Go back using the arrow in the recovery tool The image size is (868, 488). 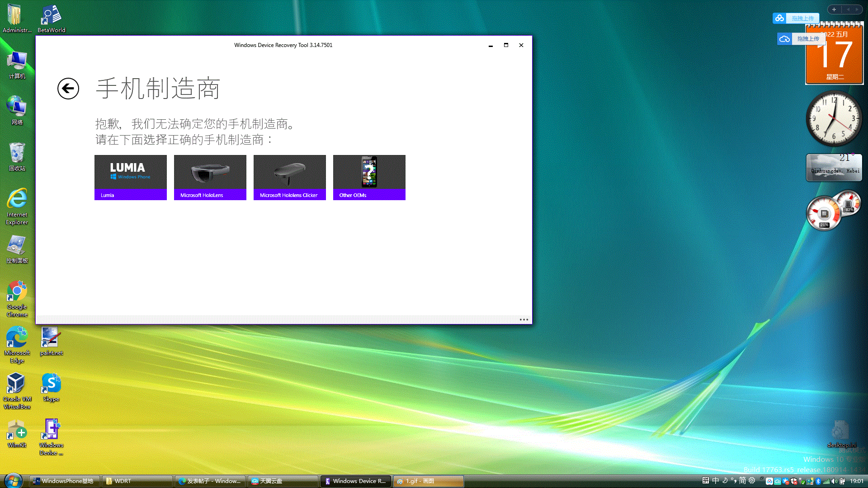(x=68, y=89)
